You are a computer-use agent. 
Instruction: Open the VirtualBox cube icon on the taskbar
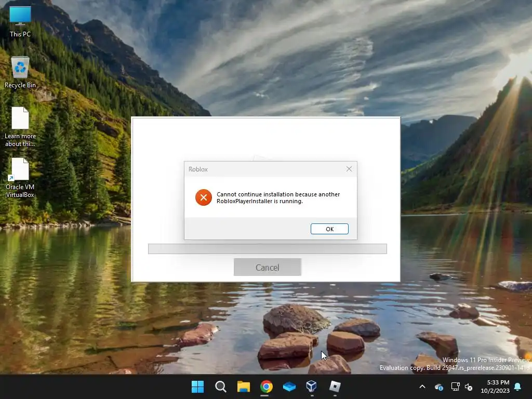pyautogui.click(x=312, y=386)
